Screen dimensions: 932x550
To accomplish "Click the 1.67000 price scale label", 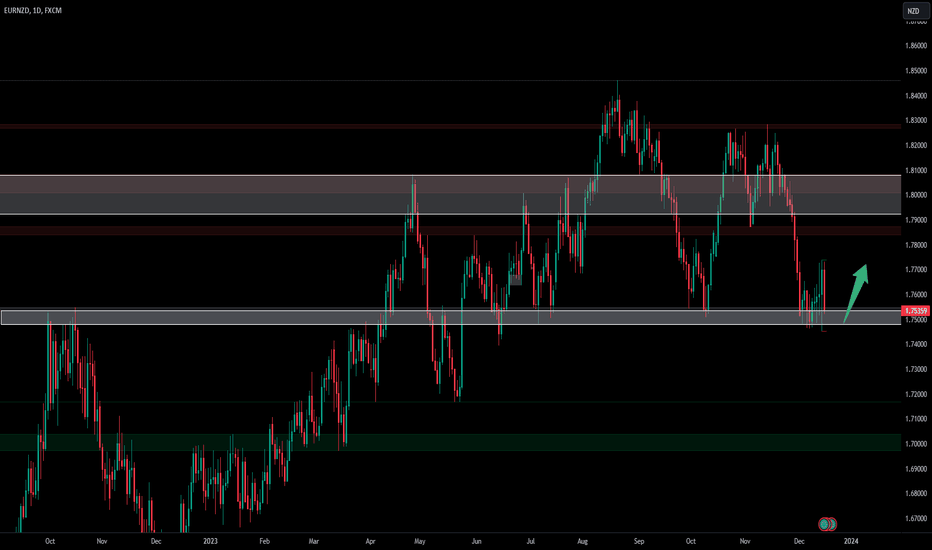I will (x=916, y=518).
